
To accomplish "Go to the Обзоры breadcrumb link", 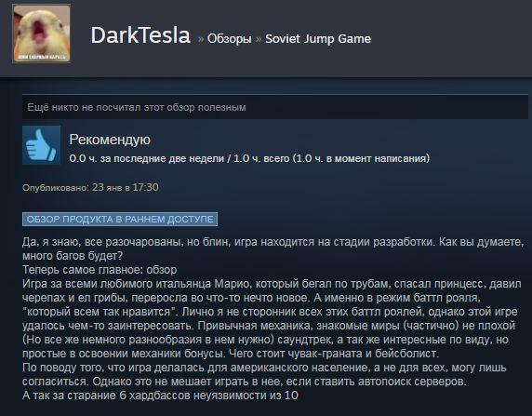I will point(230,39).
